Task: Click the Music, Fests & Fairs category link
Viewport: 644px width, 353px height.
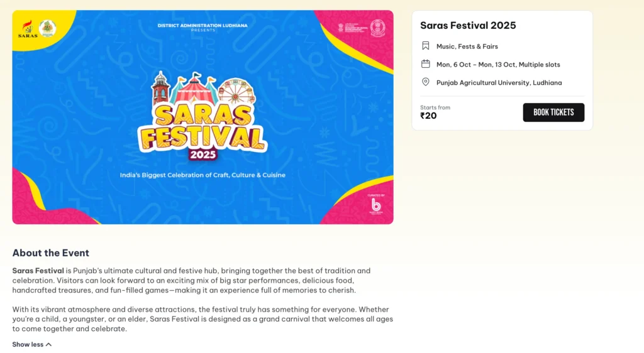Action: (467, 46)
